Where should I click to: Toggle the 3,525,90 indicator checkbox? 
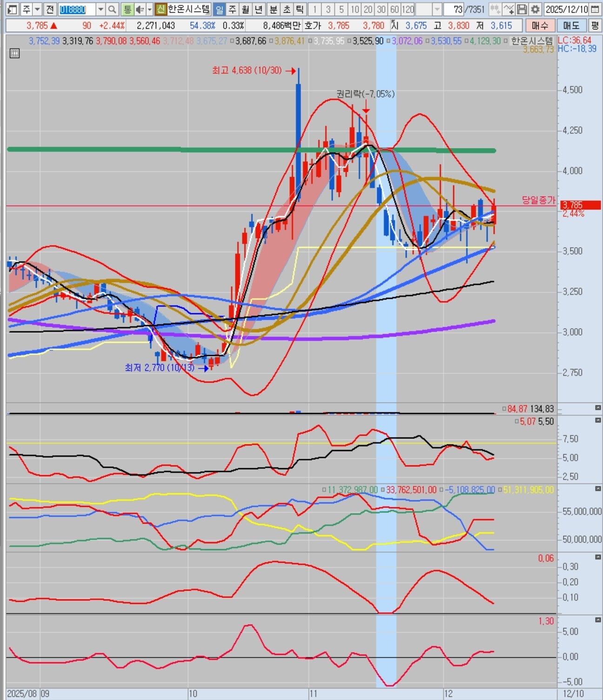[349, 41]
